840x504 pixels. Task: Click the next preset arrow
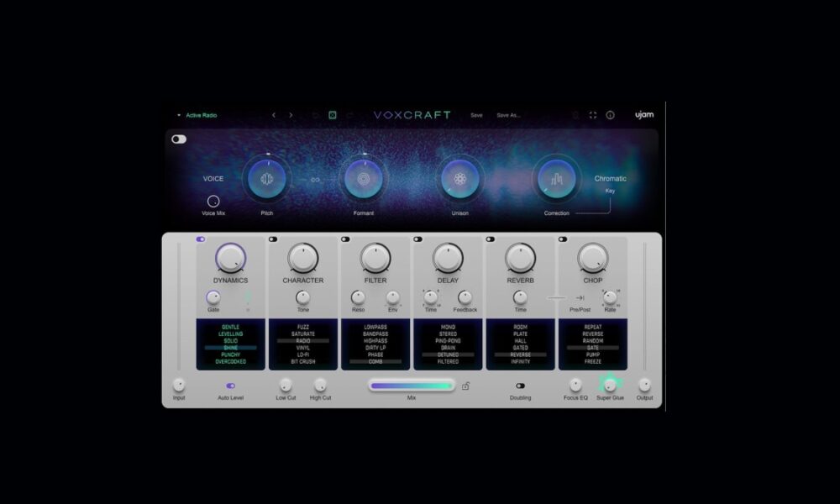pos(290,114)
